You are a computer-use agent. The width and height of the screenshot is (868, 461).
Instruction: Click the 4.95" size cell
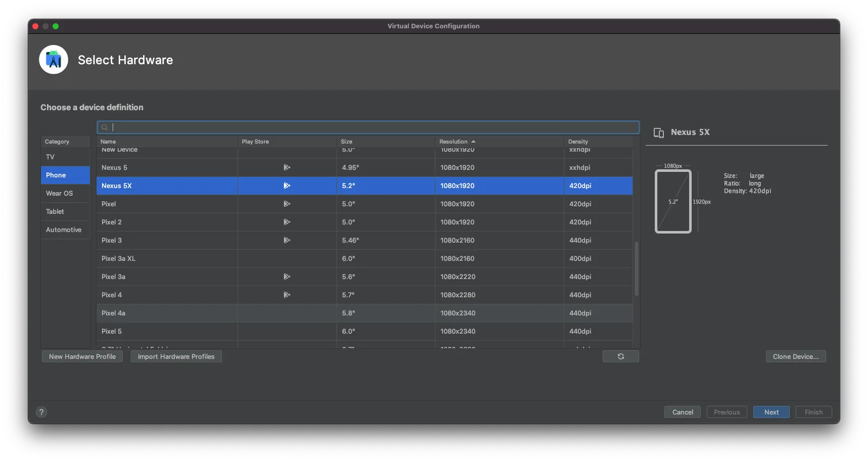coord(386,167)
